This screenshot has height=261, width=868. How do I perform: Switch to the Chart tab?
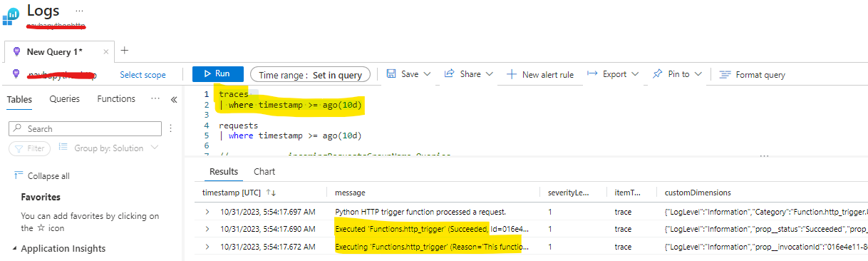pyautogui.click(x=264, y=171)
